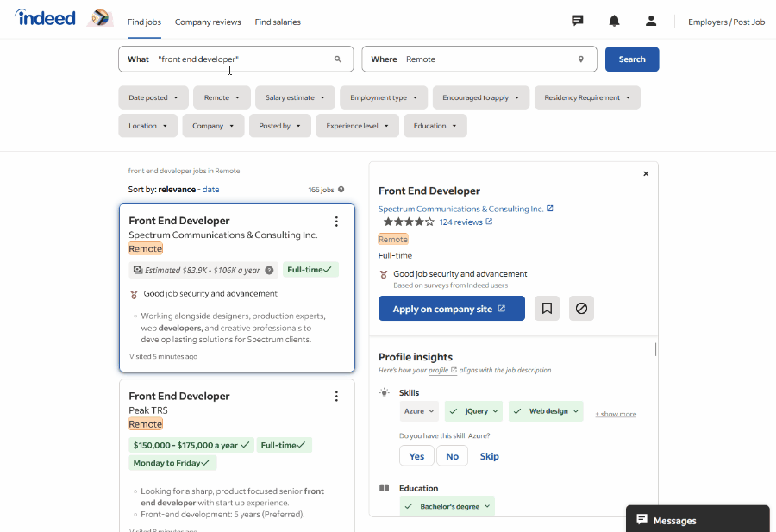Open the messages chat icon in header
This screenshot has height=532, width=776.
click(577, 21)
